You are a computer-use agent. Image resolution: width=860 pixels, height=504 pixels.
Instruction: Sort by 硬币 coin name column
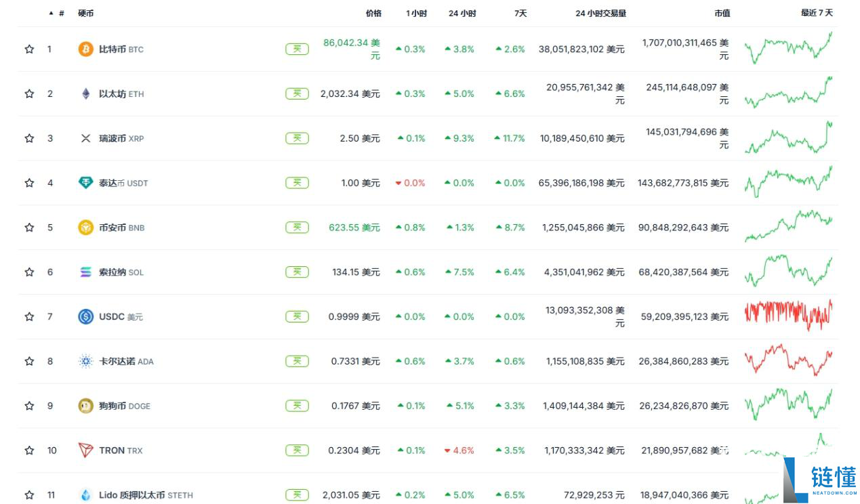pyautogui.click(x=86, y=13)
